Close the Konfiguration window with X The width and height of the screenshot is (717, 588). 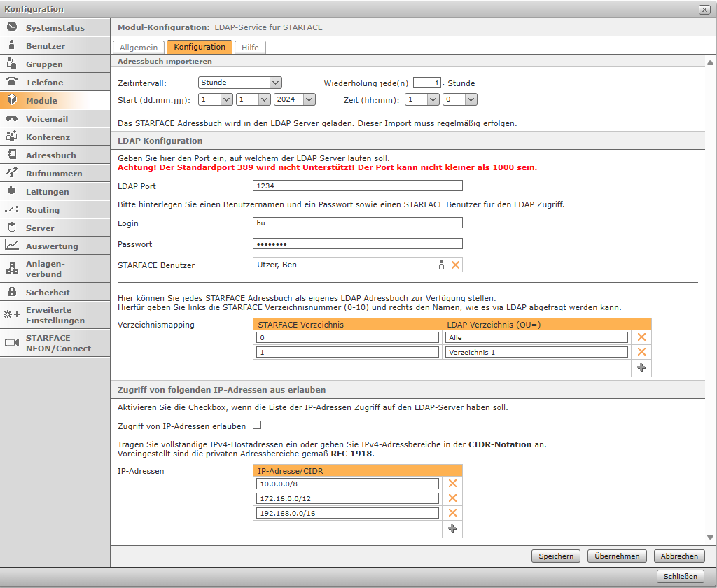[x=704, y=10]
